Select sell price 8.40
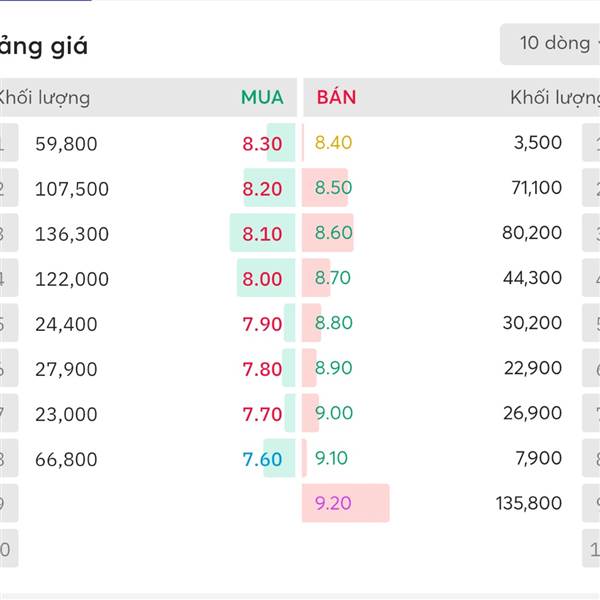 (333, 142)
